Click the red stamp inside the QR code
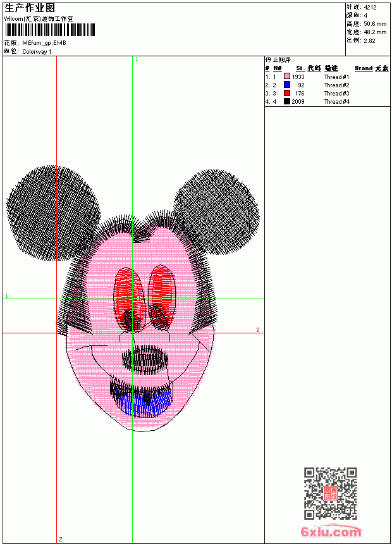This screenshot has height=544, width=392. pyautogui.click(x=331, y=493)
